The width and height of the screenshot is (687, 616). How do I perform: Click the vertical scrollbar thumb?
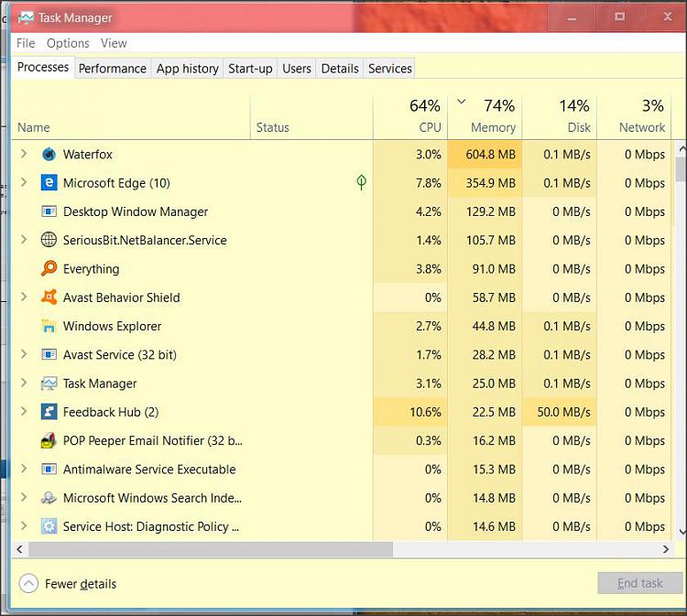click(x=682, y=169)
